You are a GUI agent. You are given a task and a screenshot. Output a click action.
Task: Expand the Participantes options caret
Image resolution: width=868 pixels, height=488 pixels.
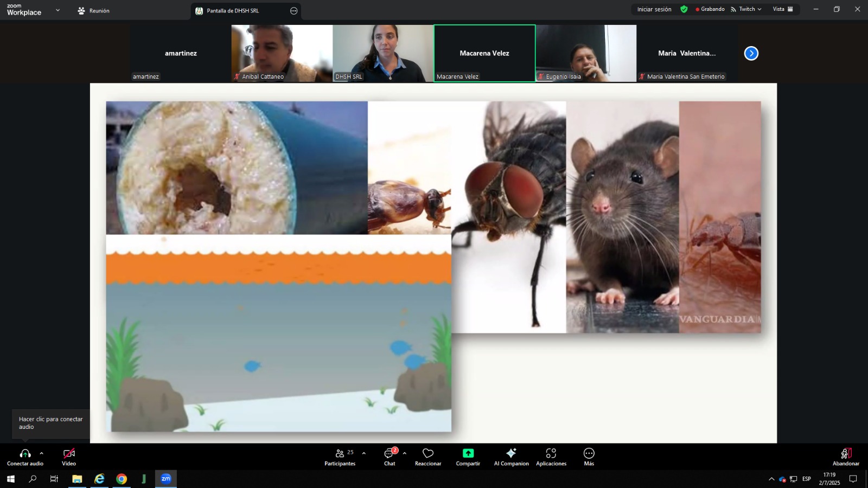point(364,453)
